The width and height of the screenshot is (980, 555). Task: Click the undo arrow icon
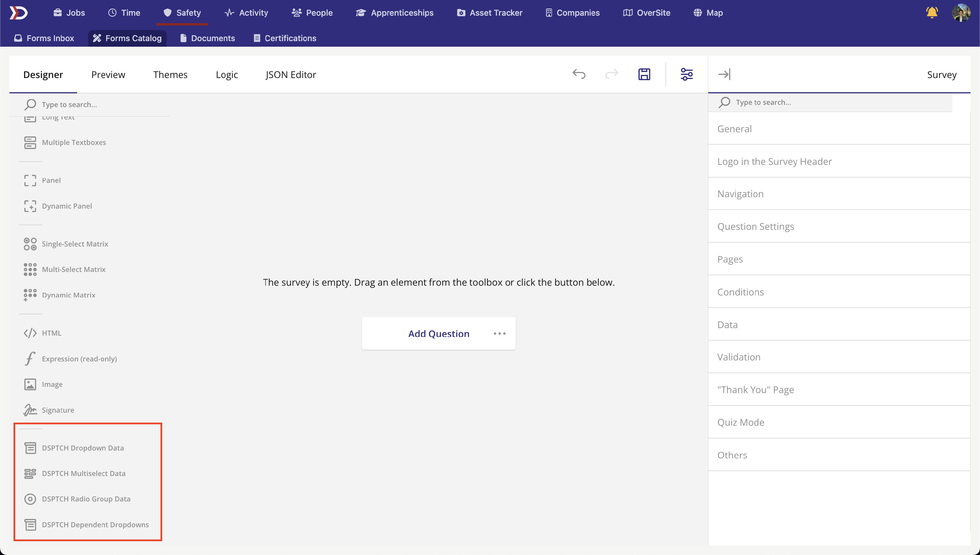coord(579,74)
